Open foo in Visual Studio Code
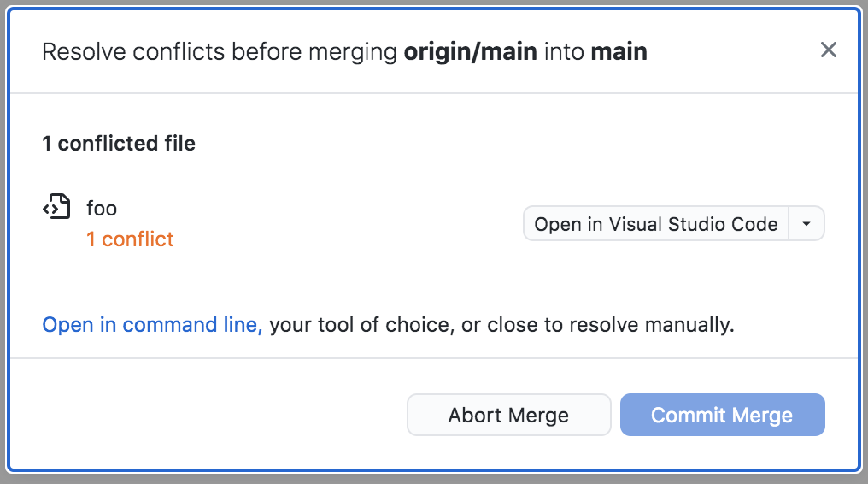868x484 pixels. click(655, 224)
